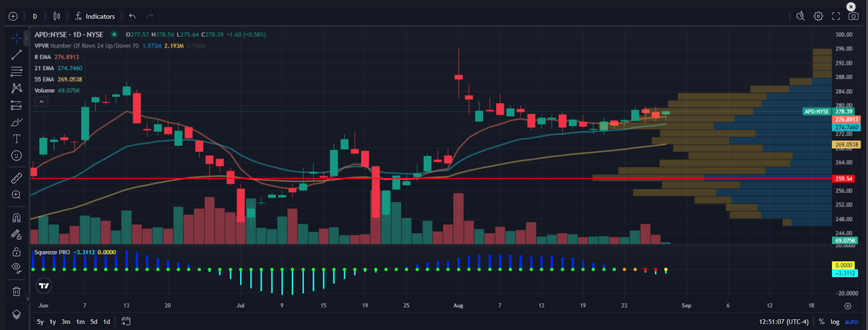Toggle lock all drawings

(x=17, y=252)
